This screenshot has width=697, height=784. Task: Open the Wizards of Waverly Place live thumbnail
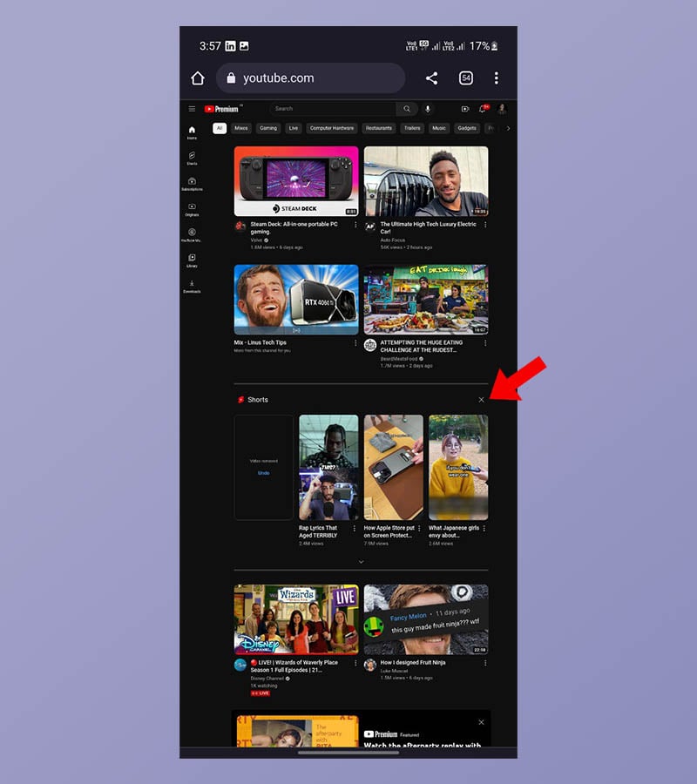(296, 619)
